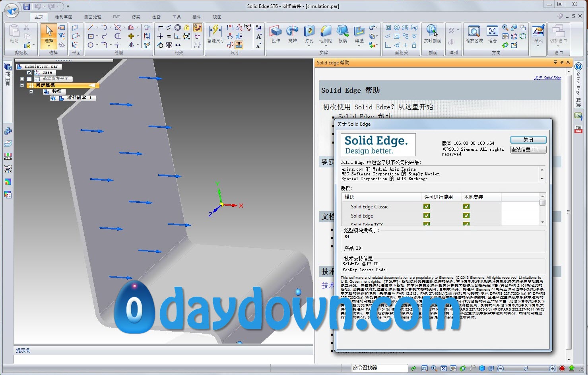The image size is (588, 375).
Task: Click zoom in plus button in status bar
Action: [552, 369]
